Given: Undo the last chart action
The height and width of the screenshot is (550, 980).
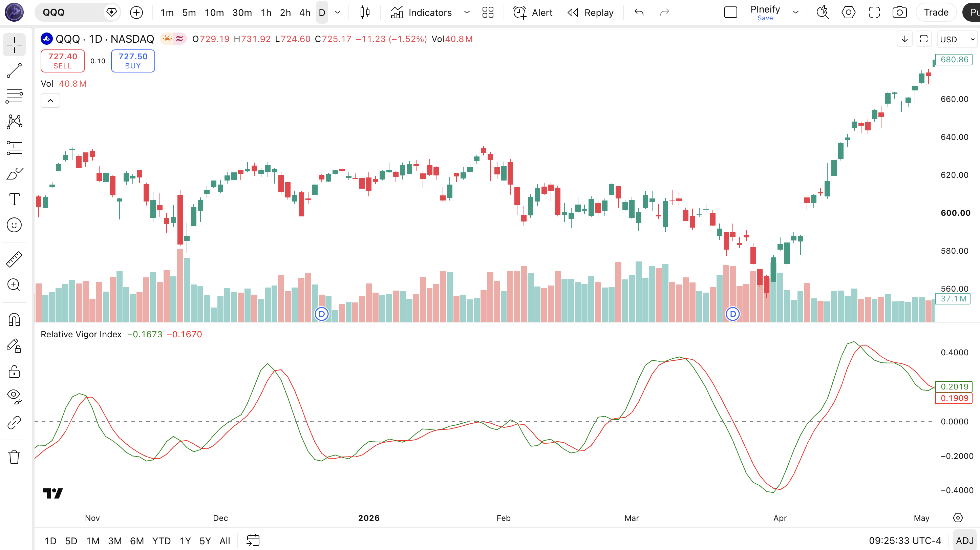Looking at the screenshot, I should pyautogui.click(x=639, y=13).
